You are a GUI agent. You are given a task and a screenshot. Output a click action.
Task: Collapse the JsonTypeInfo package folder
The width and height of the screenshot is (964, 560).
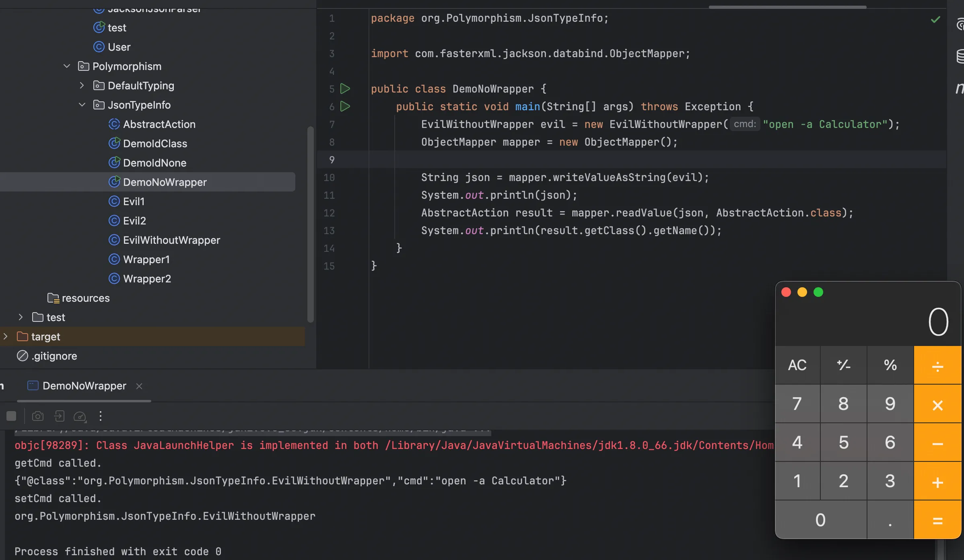pos(82,105)
